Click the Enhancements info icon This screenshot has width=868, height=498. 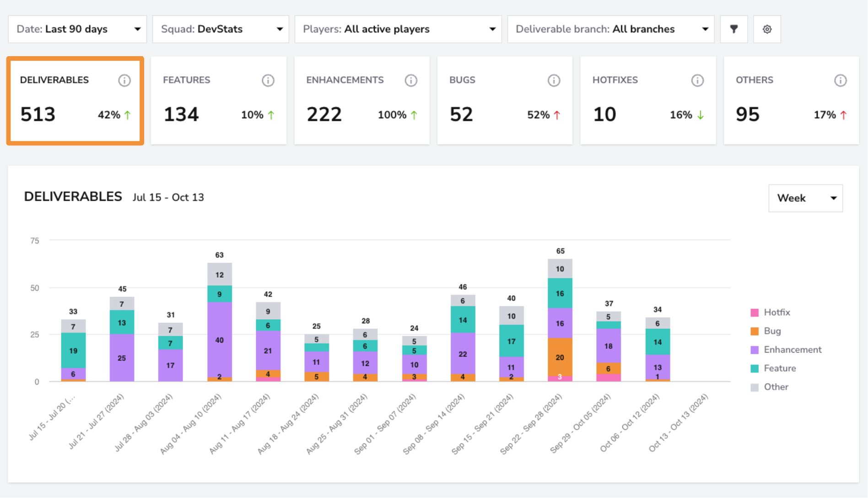411,81
